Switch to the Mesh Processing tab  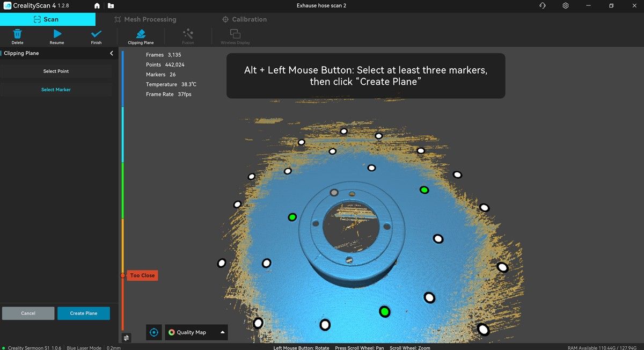(x=145, y=19)
